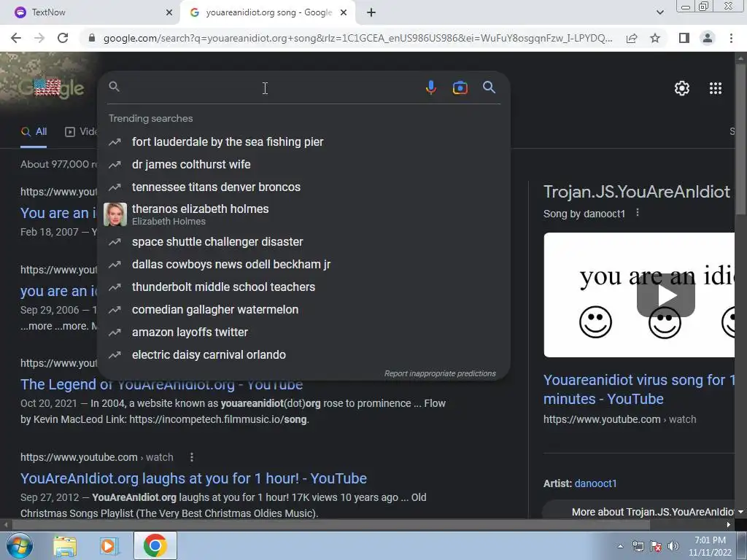Choose suggestion thunderbolt middle school teachers

303,287
